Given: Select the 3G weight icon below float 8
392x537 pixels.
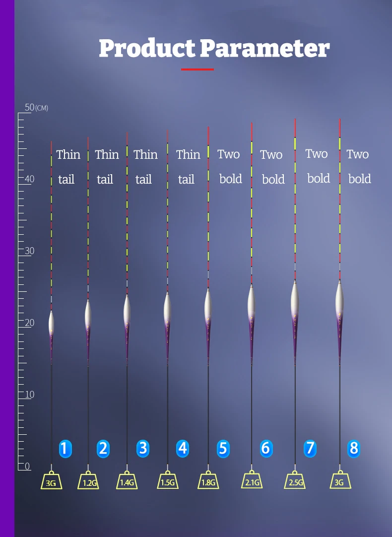Looking at the screenshot, I should click(340, 480).
